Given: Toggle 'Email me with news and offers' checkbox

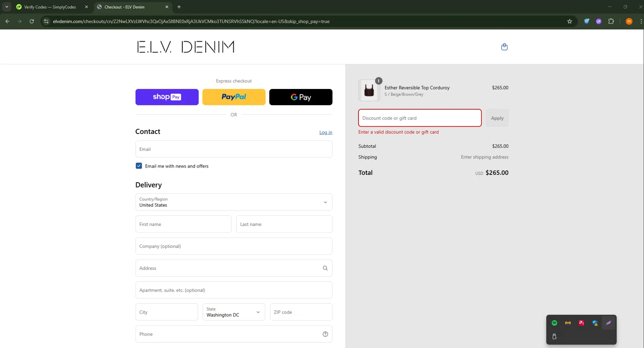Looking at the screenshot, I should pos(139,166).
